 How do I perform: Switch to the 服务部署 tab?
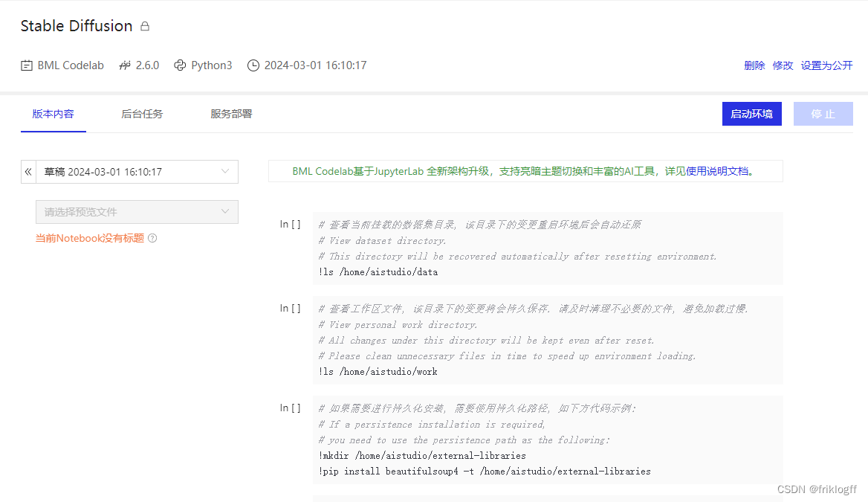[231, 114]
